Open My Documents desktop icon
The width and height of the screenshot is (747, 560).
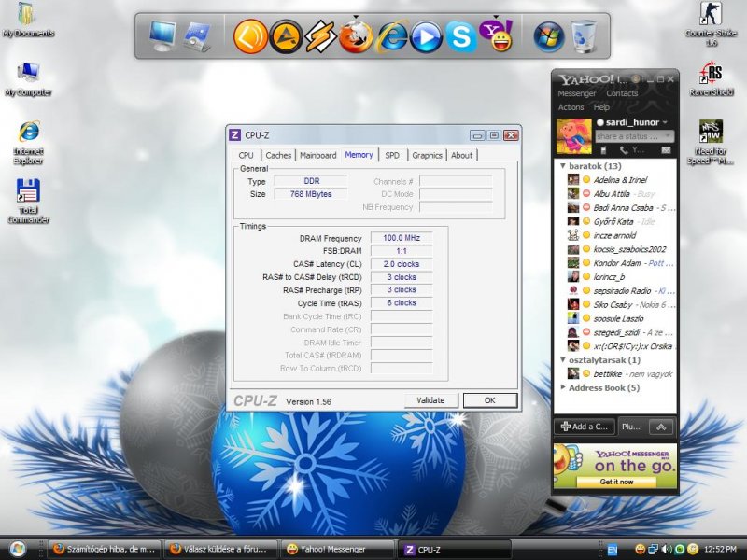pyautogui.click(x=28, y=20)
